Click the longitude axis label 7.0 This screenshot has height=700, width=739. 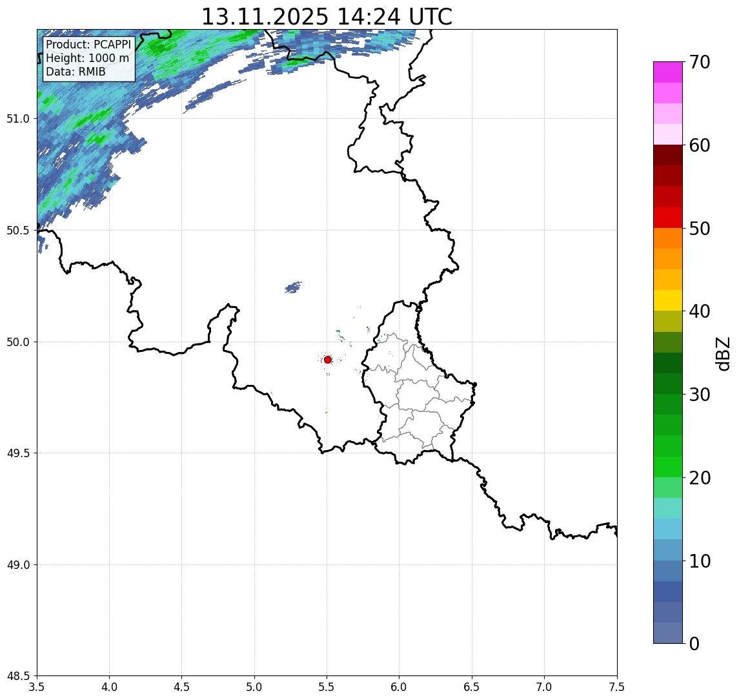[x=544, y=687]
